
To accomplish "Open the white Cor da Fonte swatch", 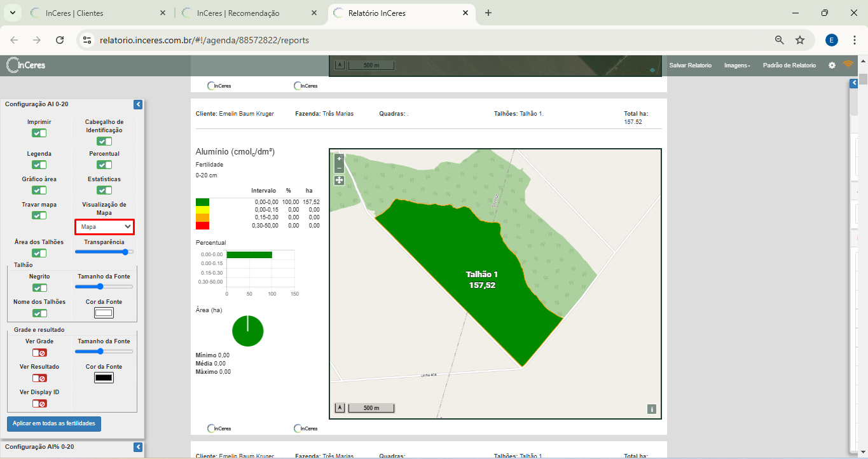I will tap(104, 313).
